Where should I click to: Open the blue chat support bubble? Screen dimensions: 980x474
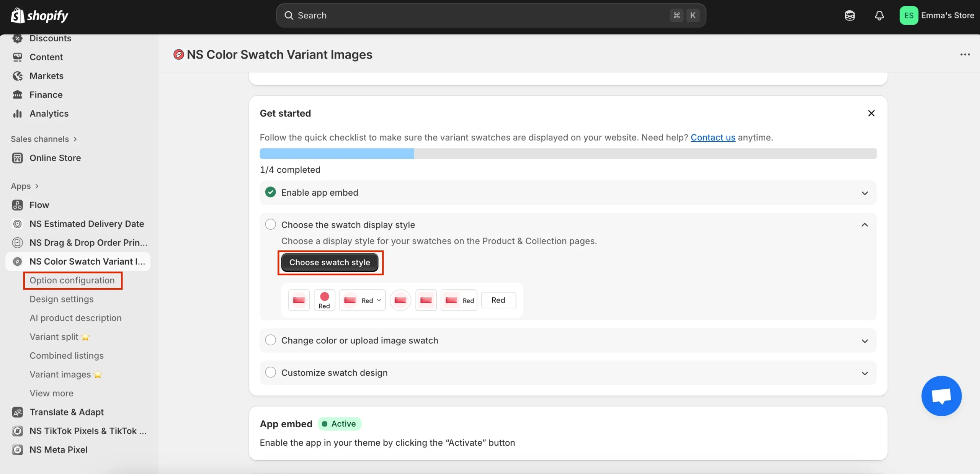(x=941, y=396)
